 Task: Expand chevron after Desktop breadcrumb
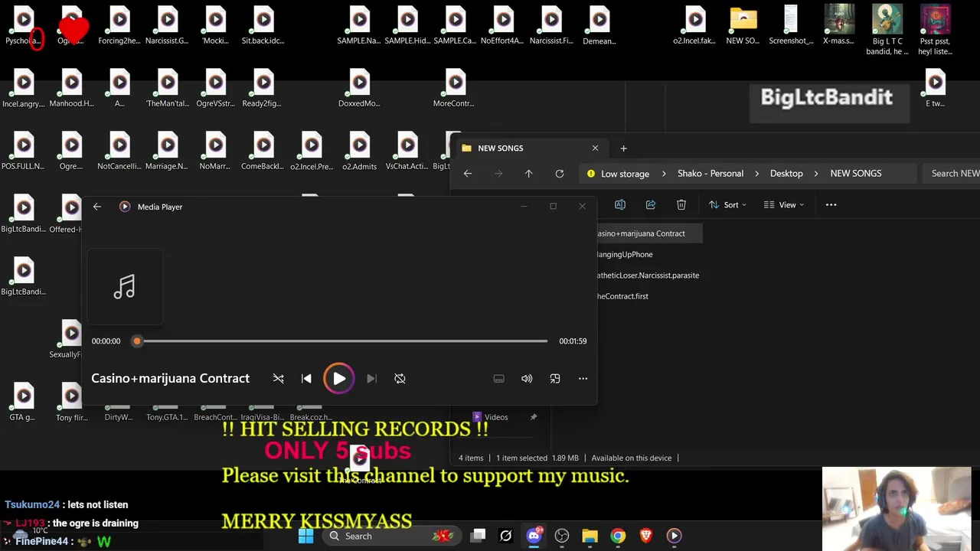pos(817,174)
